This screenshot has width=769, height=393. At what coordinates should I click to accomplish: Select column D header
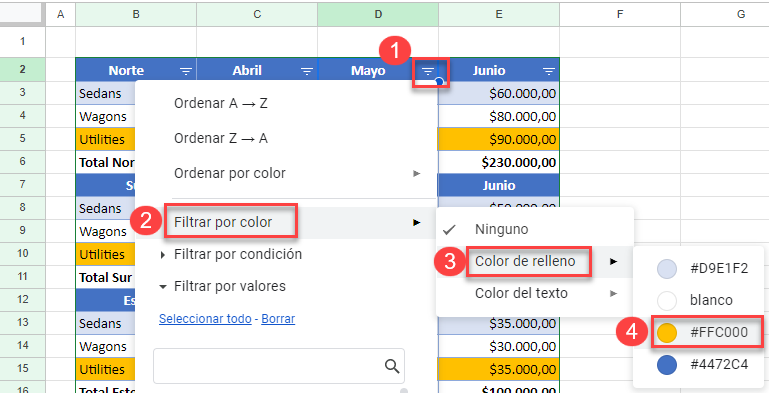point(378,14)
